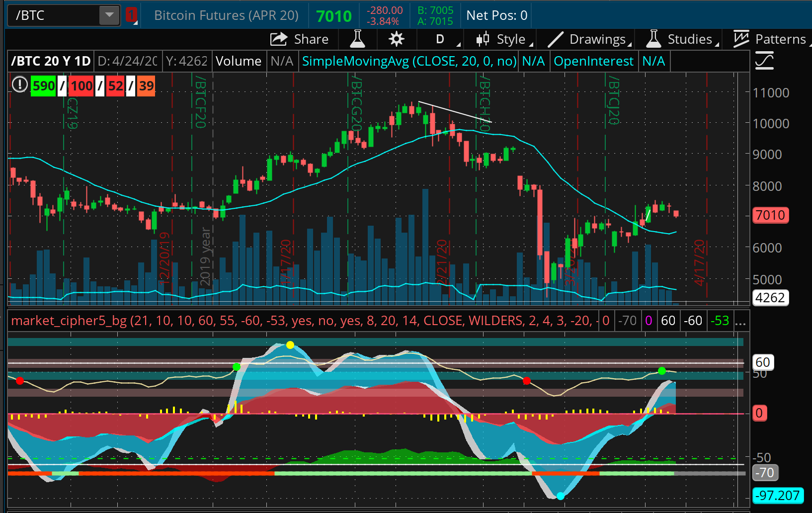Screen dimensions: 812x513
Task: Click the 11000 price axis label
Action: coord(771,93)
